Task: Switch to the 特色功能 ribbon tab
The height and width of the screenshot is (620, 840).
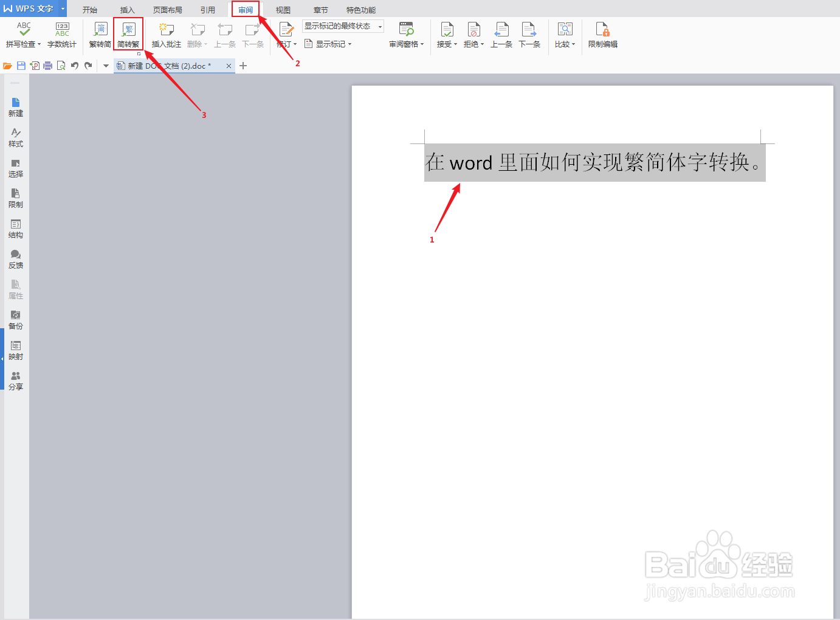Action: pyautogui.click(x=361, y=10)
